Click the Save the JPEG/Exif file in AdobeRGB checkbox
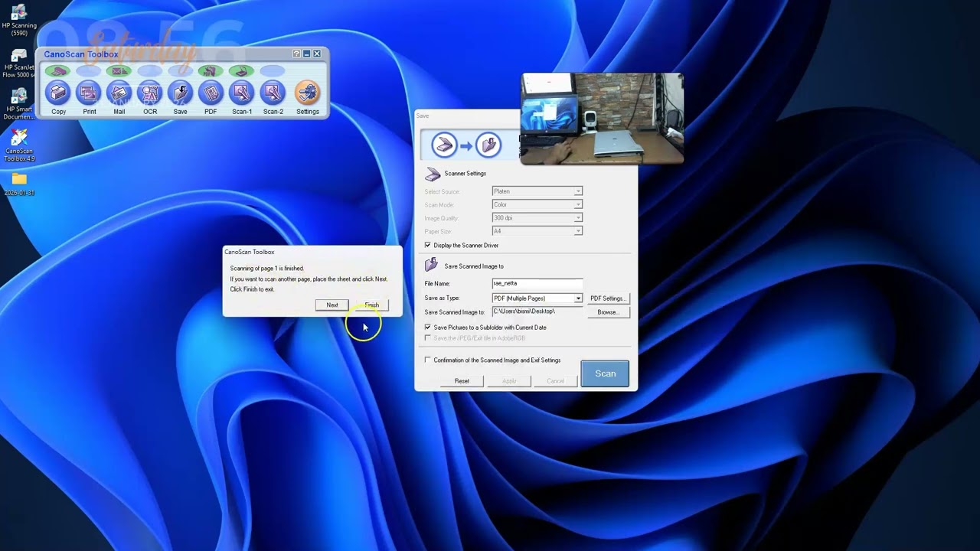 (x=428, y=338)
